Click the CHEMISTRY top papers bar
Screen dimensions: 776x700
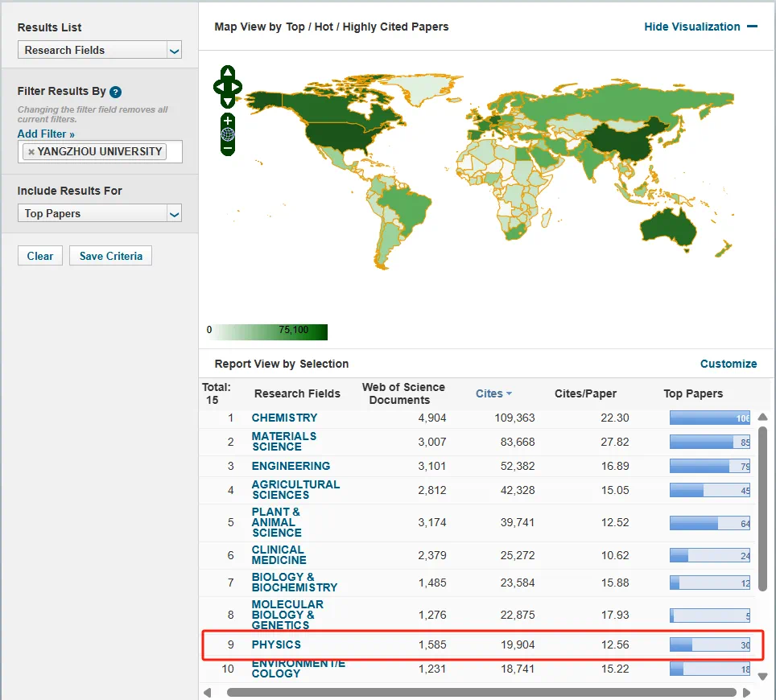(x=709, y=418)
